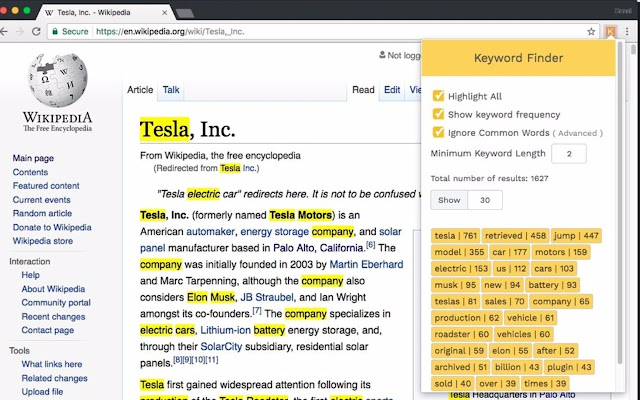Switch to the Article tab
Image resolution: width=640 pixels, height=400 pixels.
tap(140, 90)
